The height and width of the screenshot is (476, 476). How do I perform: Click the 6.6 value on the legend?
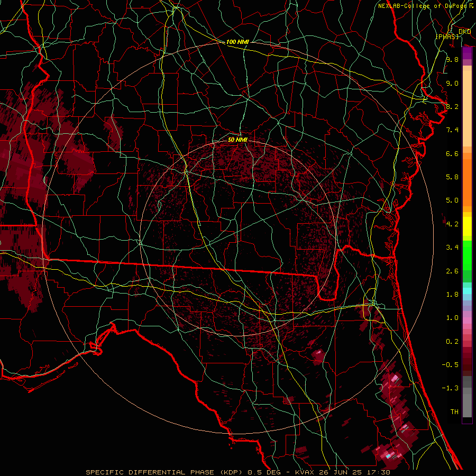click(452, 153)
